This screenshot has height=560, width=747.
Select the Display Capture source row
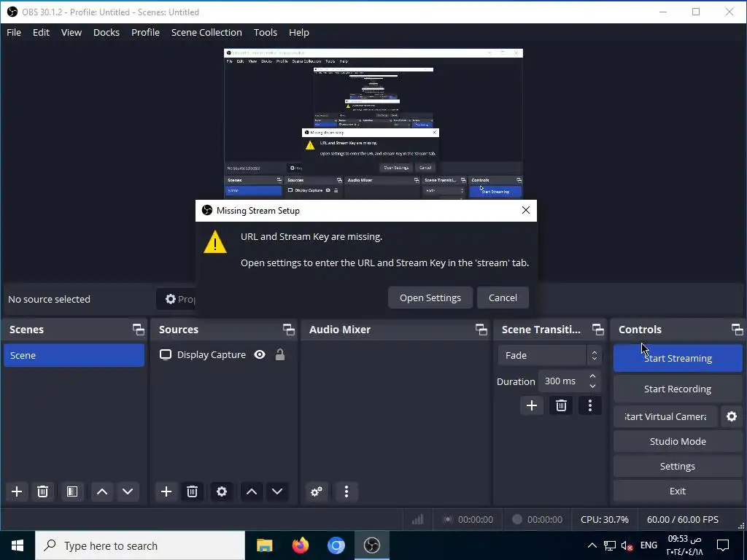point(224,355)
